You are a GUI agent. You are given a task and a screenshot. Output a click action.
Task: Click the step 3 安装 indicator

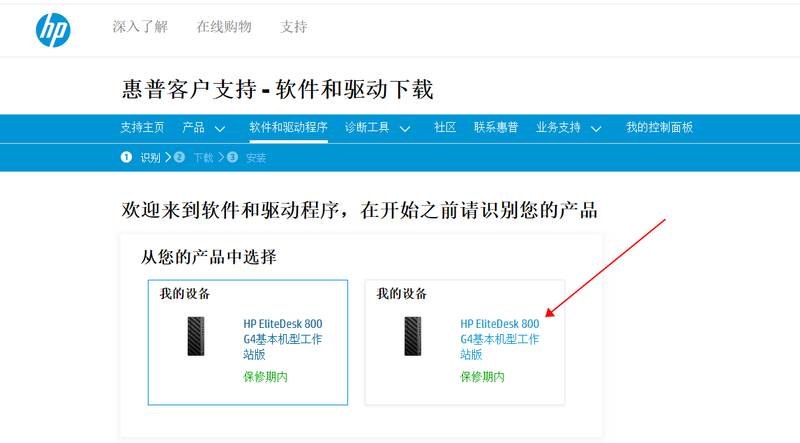point(248,157)
